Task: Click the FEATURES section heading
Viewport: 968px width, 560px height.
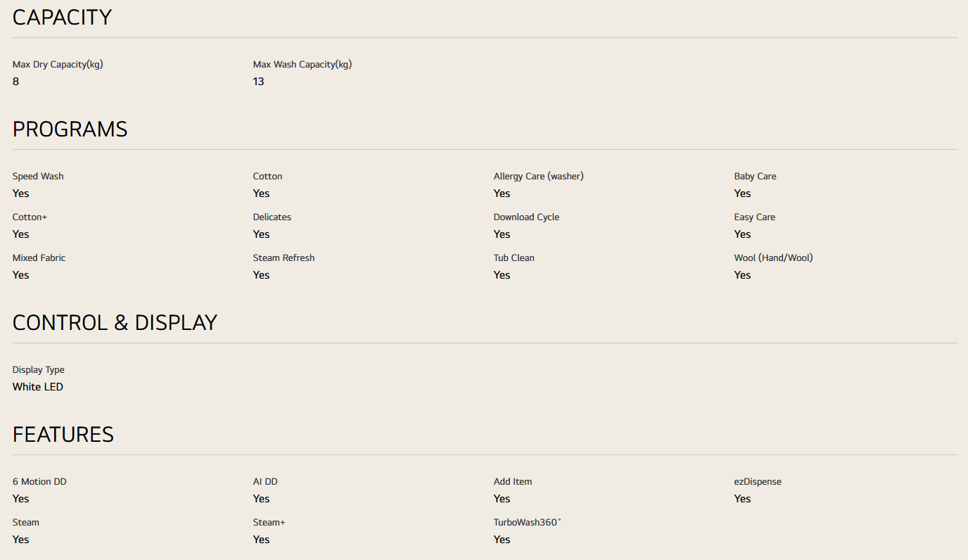Action: (x=63, y=435)
